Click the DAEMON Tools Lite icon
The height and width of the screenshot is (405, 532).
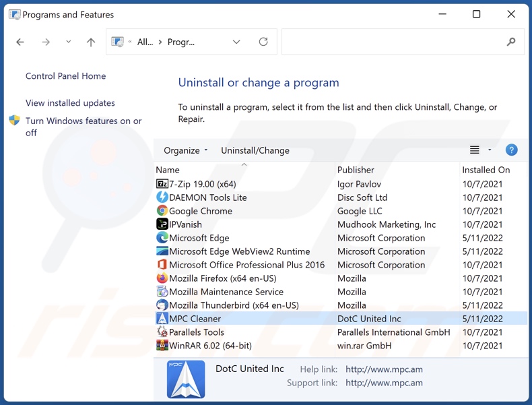(x=162, y=197)
